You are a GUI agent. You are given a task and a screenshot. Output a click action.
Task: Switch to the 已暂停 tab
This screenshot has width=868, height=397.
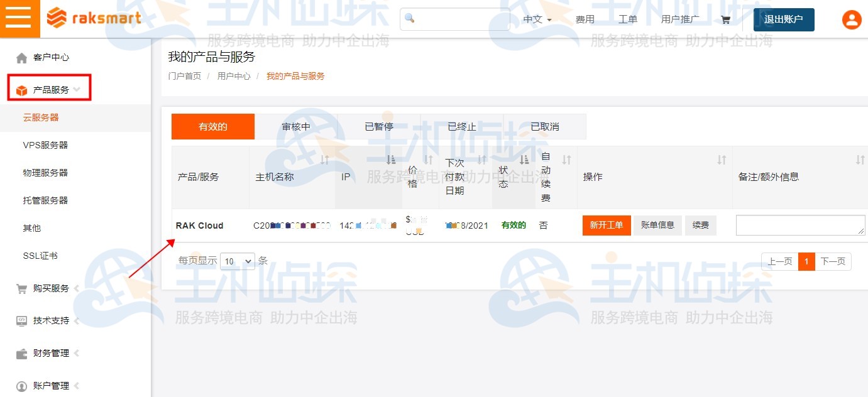click(x=379, y=126)
